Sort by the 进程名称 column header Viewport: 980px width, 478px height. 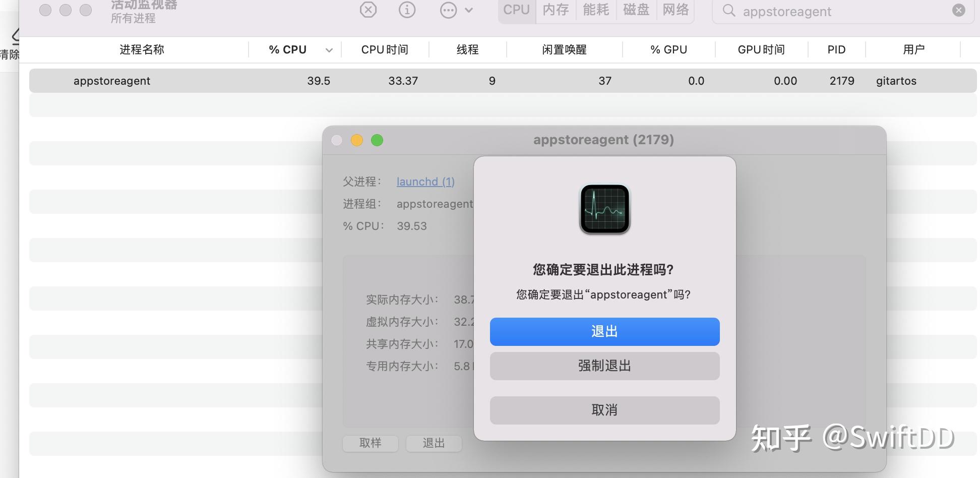(142, 49)
